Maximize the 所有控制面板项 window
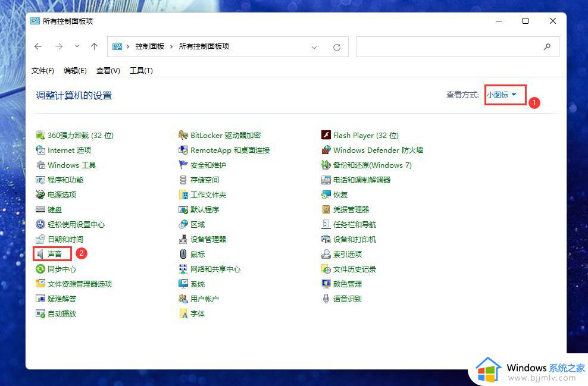Viewport: 588px width, 386px height. (x=526, y=21)
